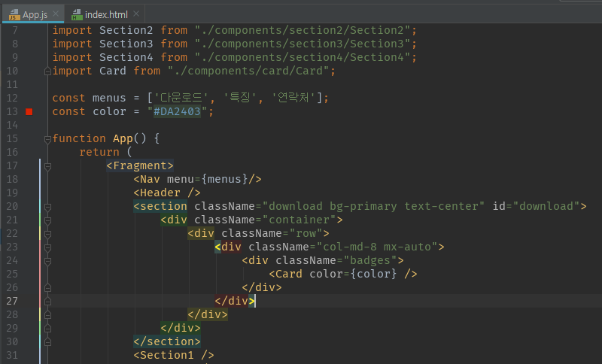Image resolution: width=602 pixels, height=364 pixels.
Task: Click the word Section2 in import line 7
Action: 126,30
